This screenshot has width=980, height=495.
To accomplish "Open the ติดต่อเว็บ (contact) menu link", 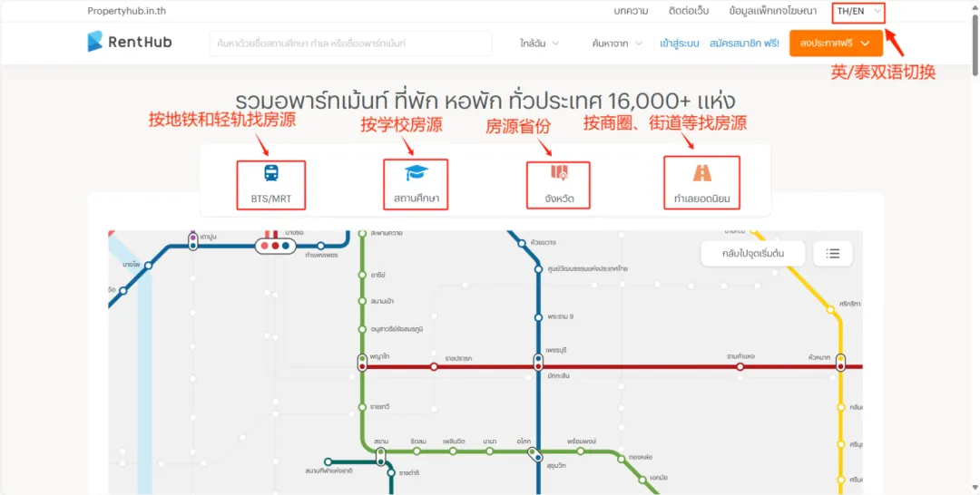I will (x=689, y=11).
